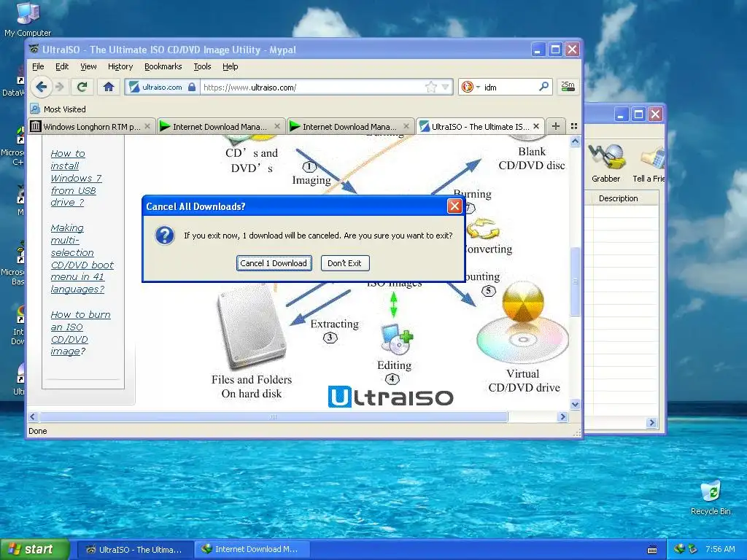Click the horizontal scrollbar right arrow
747x560 pixels.
pos(562,416)
